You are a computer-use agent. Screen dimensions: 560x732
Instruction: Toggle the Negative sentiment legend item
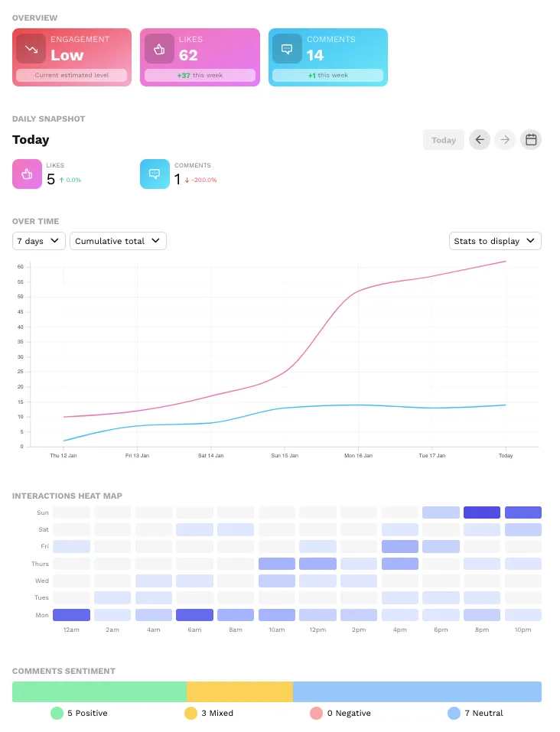(340, 713)
